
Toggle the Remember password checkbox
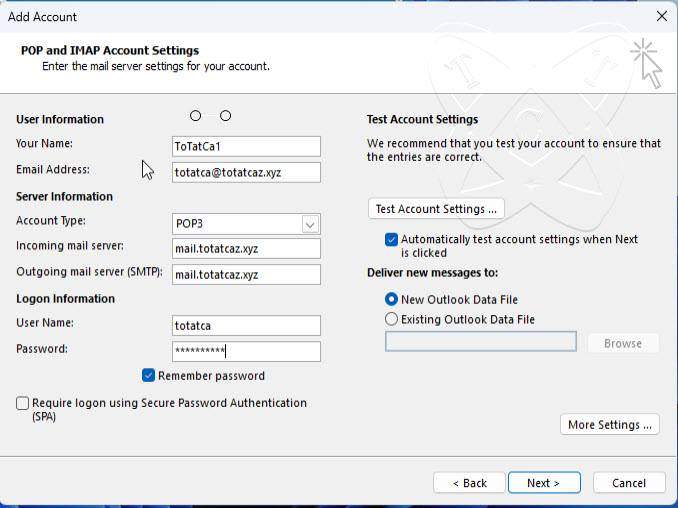coord(148,375)
